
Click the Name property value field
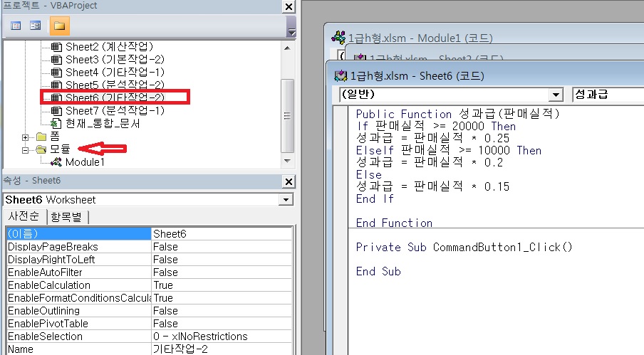click(221, 349)
